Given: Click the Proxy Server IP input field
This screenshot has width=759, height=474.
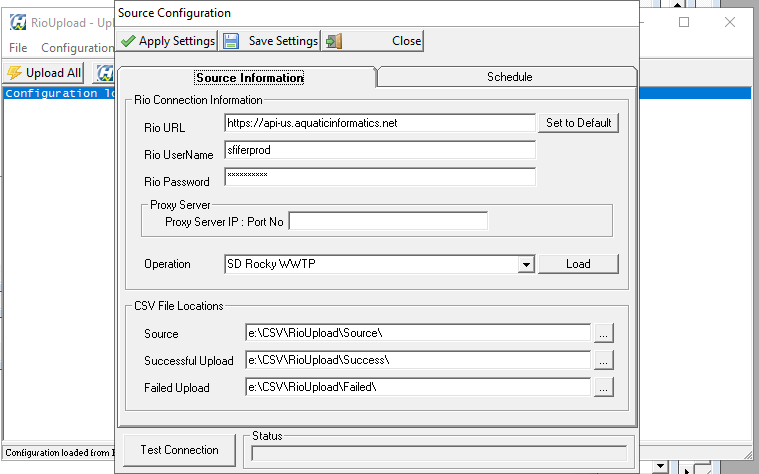Looking at the screenshot, I should coord(387,221).
